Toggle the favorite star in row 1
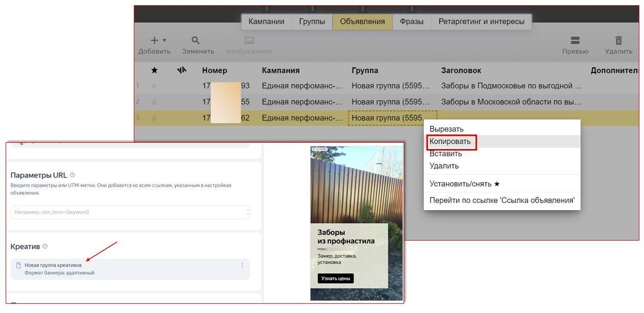This screenshot has width=644, height=313. pos(154,86)
